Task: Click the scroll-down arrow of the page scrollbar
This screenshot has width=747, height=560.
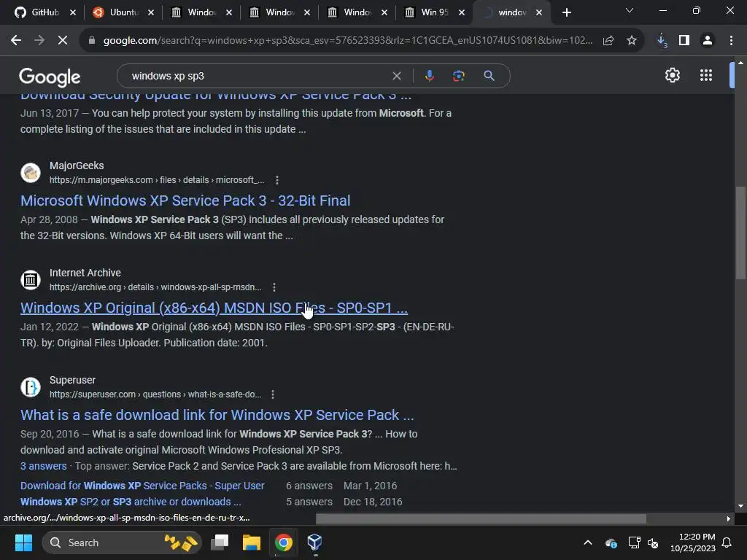Action: pyautogui.click(x=740, y=506)
